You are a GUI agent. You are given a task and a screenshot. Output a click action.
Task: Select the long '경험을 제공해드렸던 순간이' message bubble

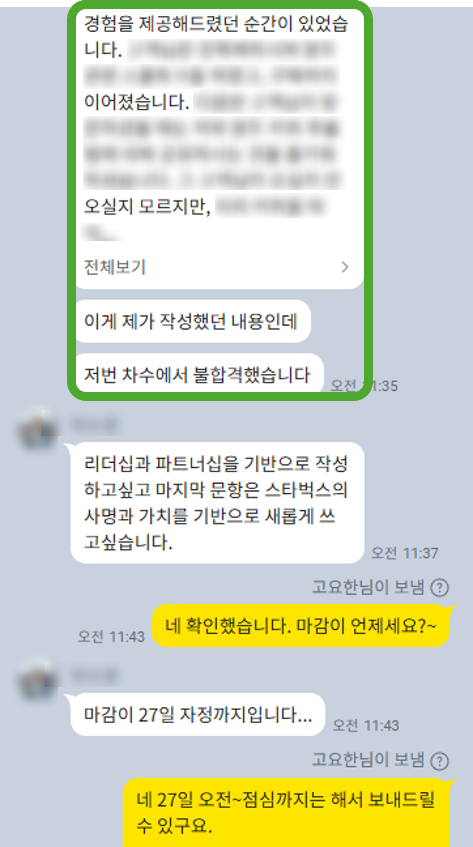[x=219, y=149]
